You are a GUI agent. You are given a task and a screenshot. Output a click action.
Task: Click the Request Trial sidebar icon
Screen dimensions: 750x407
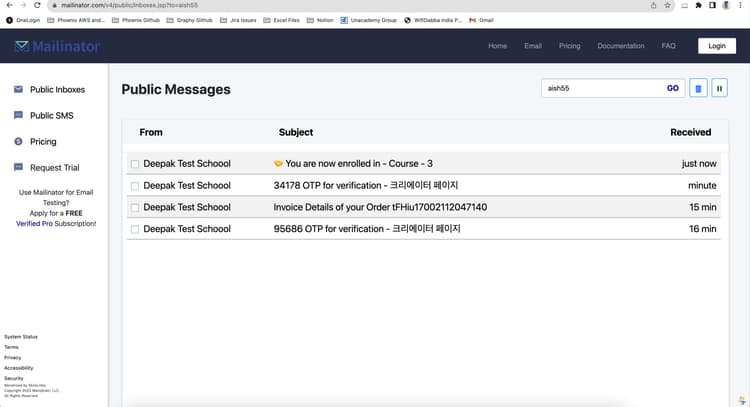(x=18, y=167)
